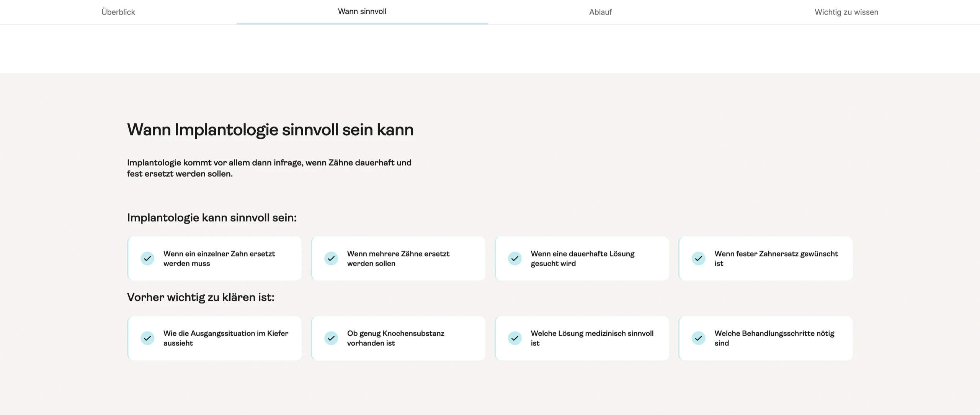This screenshot has width=980, height=415.
Task: Click intro paragraph 'Implantologie kommt vor allem dann infrage'
Action: pyautogui.click(x=269, y=168)
